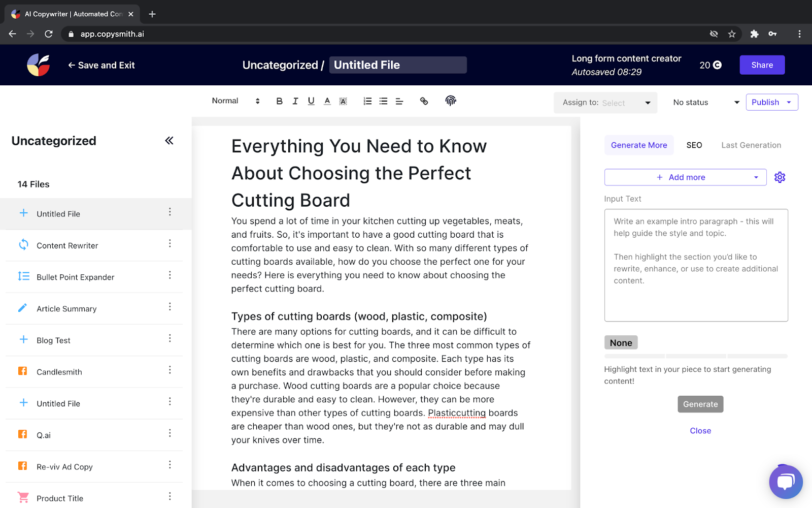Bookmark this page with the star icon
This screenshot has height=508, width=812.
tap(732, 34)
